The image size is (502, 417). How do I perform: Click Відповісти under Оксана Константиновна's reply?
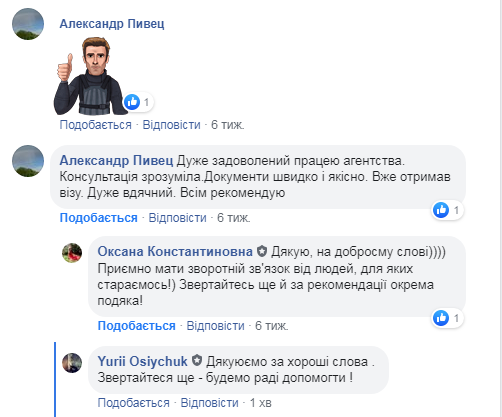tap(215, 326)
